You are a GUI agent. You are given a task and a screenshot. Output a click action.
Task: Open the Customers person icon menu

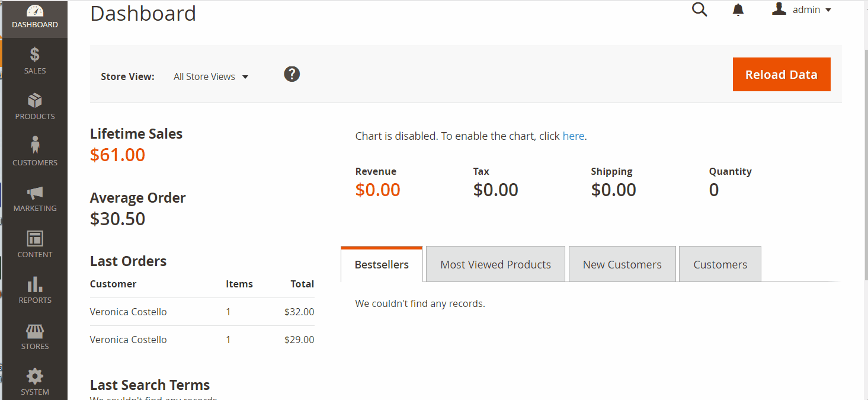pos(35,146)
